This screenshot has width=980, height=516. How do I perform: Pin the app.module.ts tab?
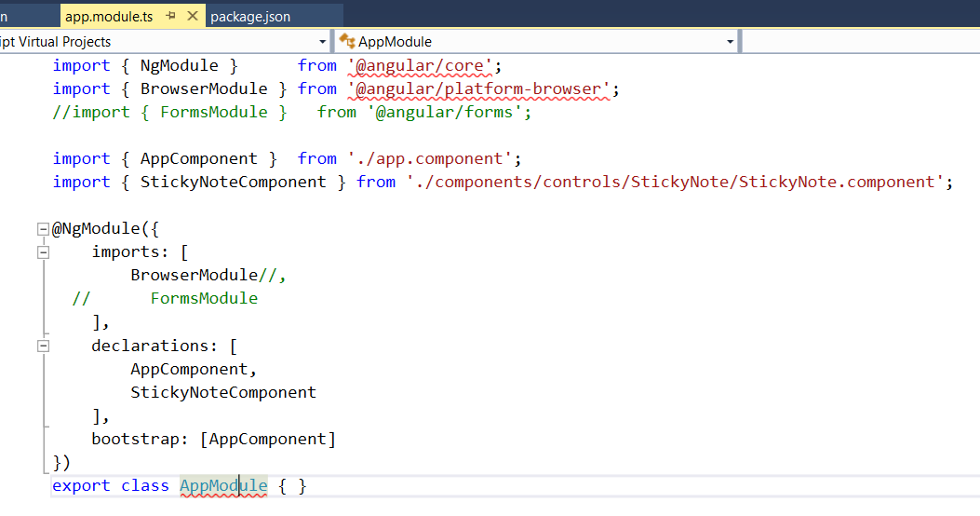(170, 16)
